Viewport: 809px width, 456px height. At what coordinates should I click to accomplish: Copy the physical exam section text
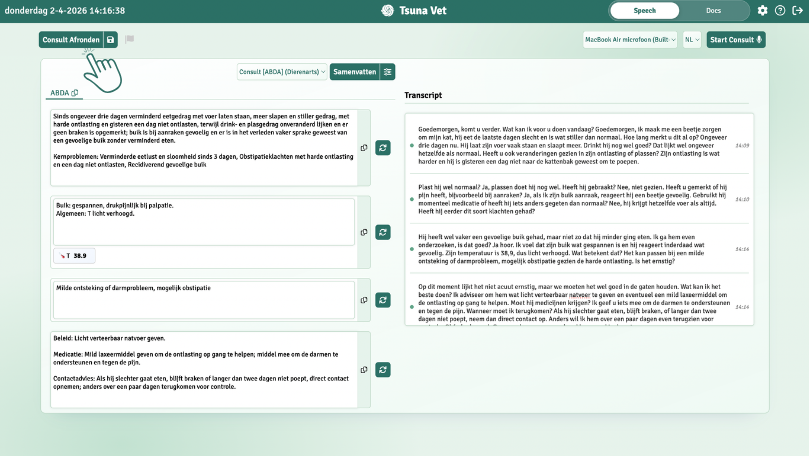[364, 231]
